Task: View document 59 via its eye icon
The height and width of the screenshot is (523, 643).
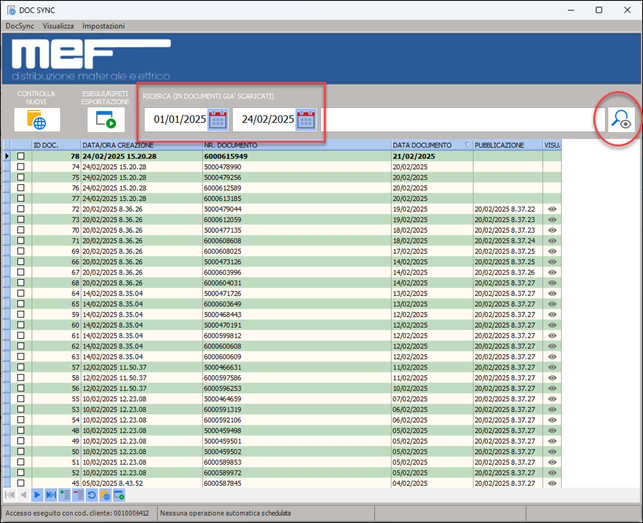Action: 552,315
